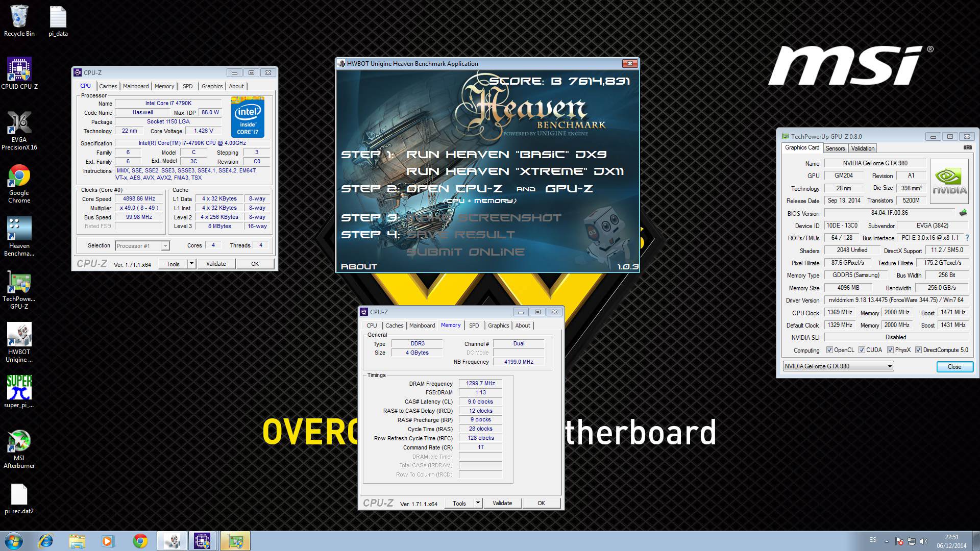This screenshot has width=980, height=551.
Task: Switch to Caches tab in top CPU-Z
Action: pos(108,86)
